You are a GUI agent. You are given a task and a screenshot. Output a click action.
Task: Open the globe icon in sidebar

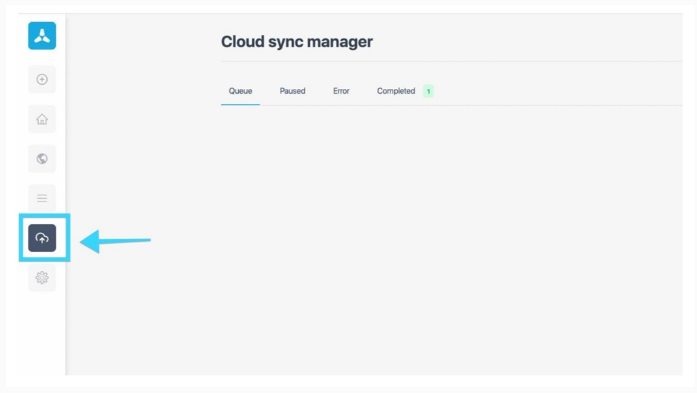(42, 159)
